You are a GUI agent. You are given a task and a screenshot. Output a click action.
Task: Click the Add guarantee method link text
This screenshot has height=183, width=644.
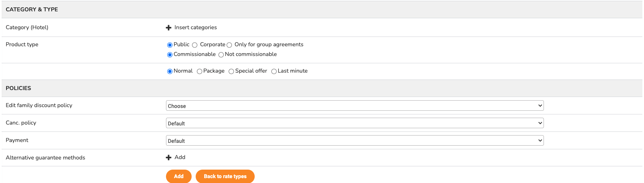click(180, 157)
